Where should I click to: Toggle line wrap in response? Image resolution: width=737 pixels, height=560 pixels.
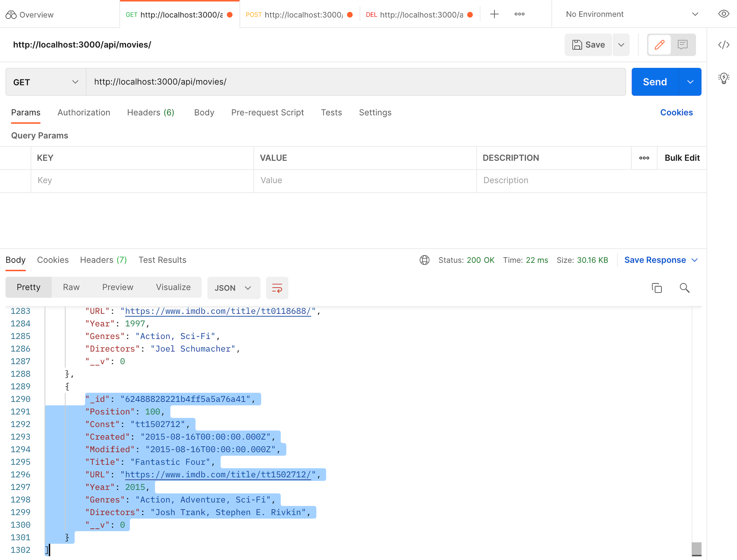[277, 288]
